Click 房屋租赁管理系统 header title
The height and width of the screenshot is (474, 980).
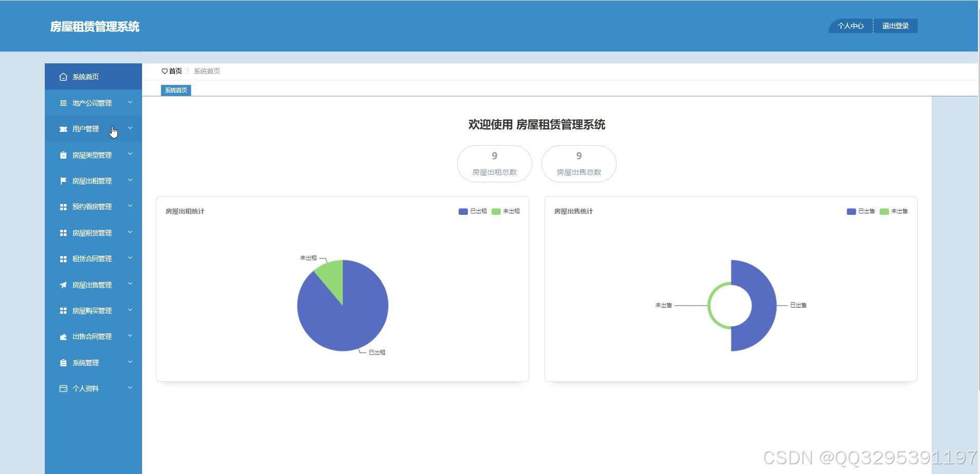pyautogui.click(x=95, y=27)
